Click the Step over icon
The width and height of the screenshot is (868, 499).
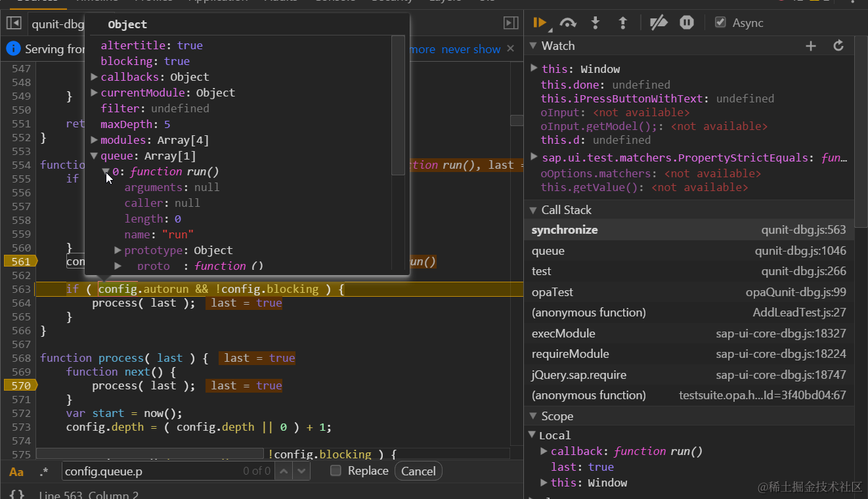pyautogui.click(x=568, y=23)
